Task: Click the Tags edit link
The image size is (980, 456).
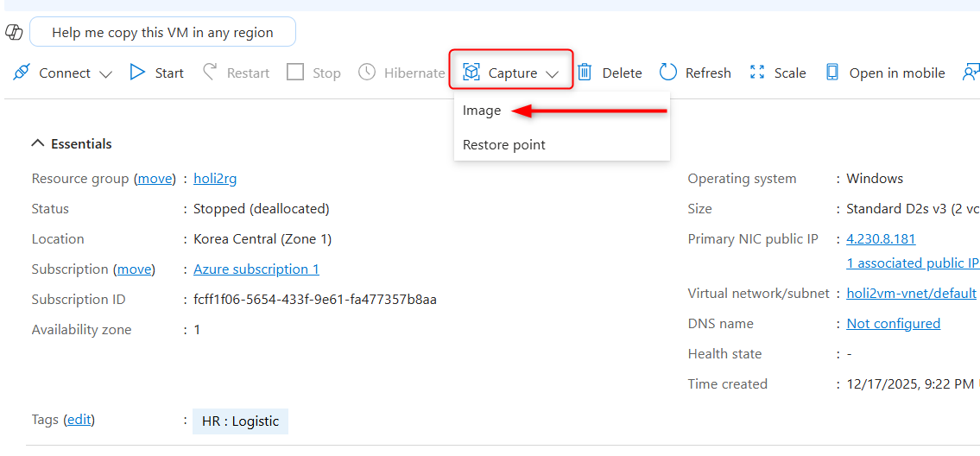Action: point(79,420)
